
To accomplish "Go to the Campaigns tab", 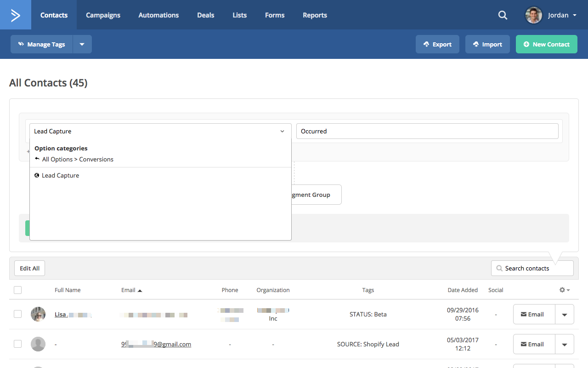I will point(103,15).
